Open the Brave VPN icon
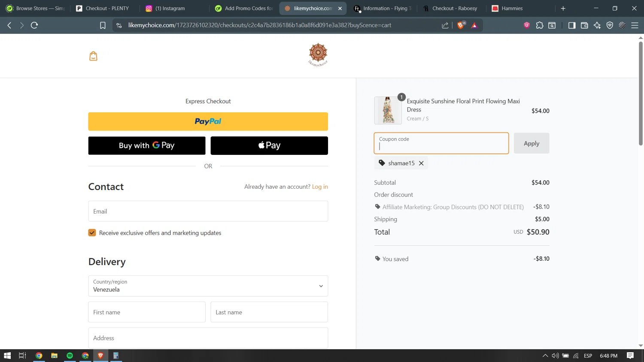Image resolution: width=644 pixels, height=362 pixels. pos(610,25)
